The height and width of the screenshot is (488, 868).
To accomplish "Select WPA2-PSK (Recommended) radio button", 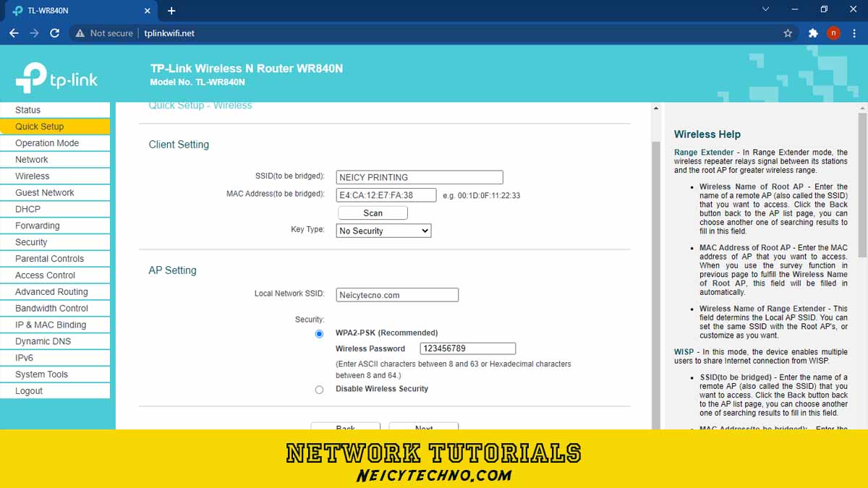I will pyautogui.click(x=319, y=334).
